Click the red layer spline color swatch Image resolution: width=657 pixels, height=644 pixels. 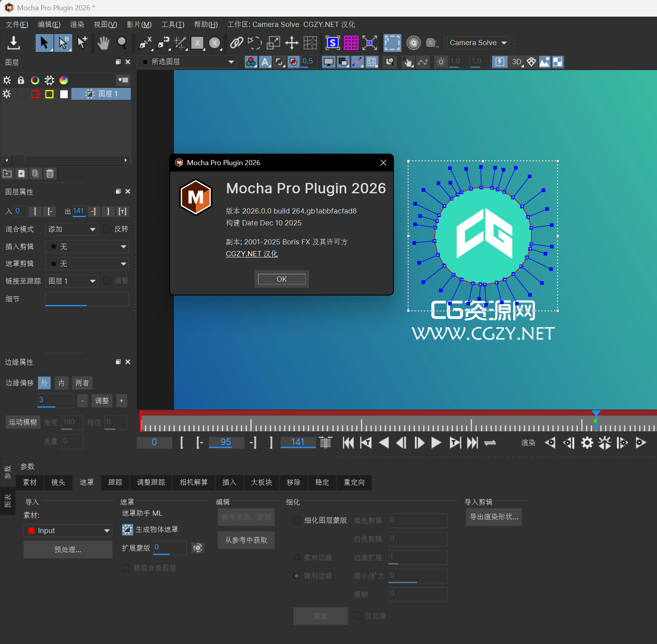(x=35, y=94)
